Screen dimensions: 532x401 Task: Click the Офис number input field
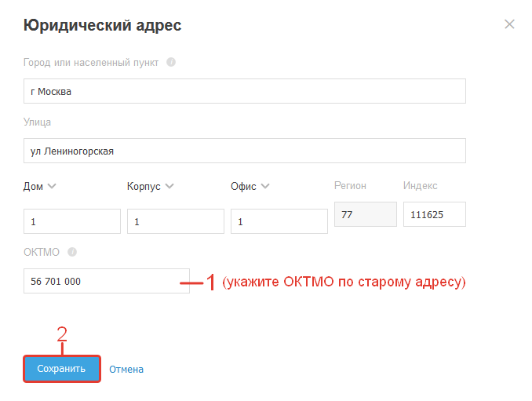(x=279, y=221)
